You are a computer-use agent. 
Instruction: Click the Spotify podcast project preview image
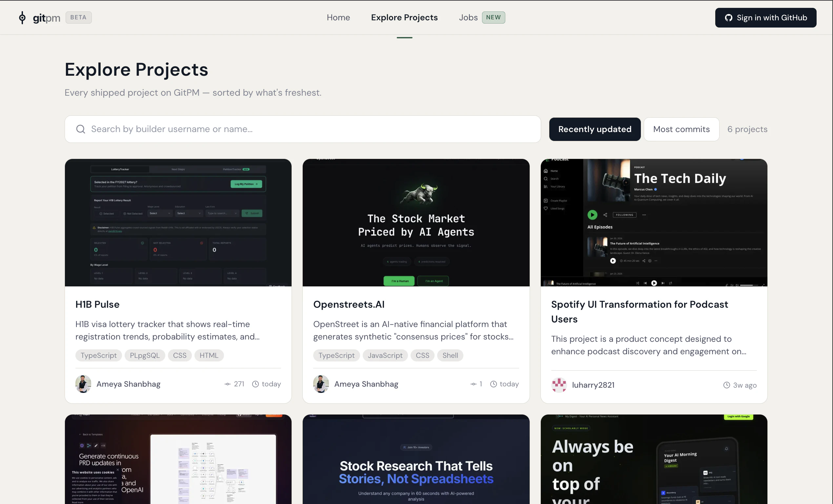pyautogui.click(x=654, y=223)
